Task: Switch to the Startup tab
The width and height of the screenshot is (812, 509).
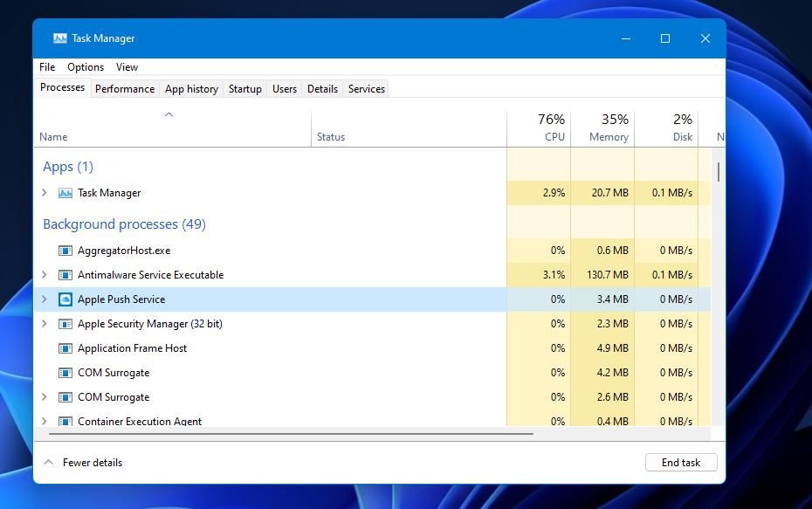Action: [244, 88]
